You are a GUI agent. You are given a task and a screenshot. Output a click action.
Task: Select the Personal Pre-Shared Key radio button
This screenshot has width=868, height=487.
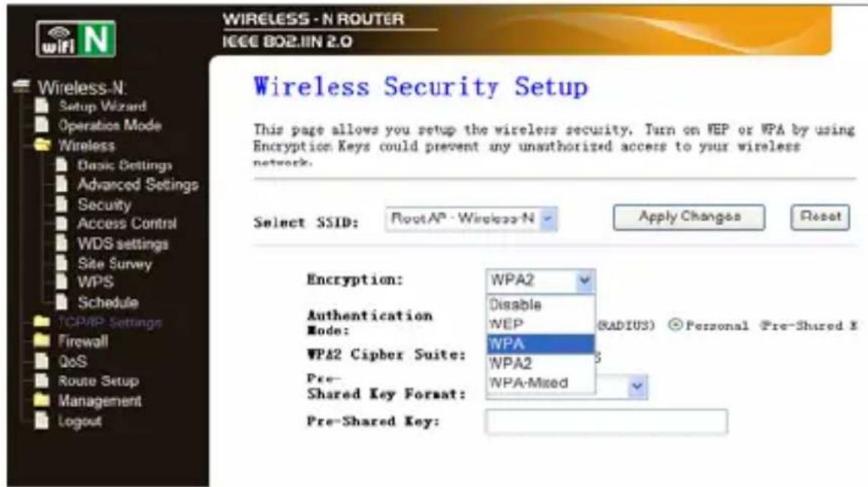[675, 325]
